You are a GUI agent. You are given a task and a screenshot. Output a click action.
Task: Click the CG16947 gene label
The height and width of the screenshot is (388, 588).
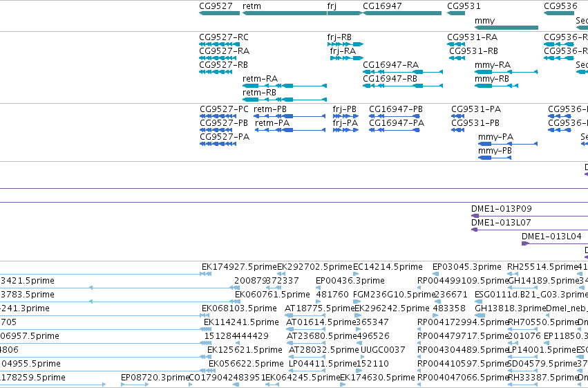click(x=382, y=6)
